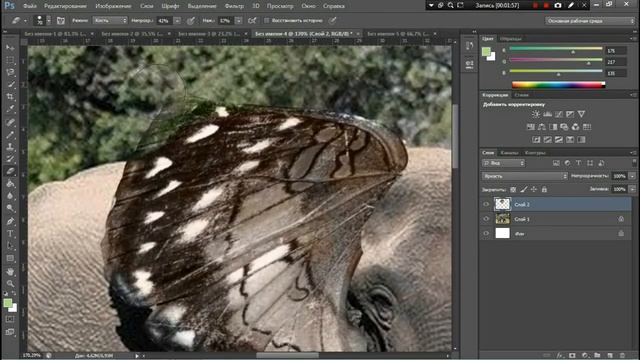Screen dimensions: 640x360
Task: Select the Brush tool
Action: 10,134
